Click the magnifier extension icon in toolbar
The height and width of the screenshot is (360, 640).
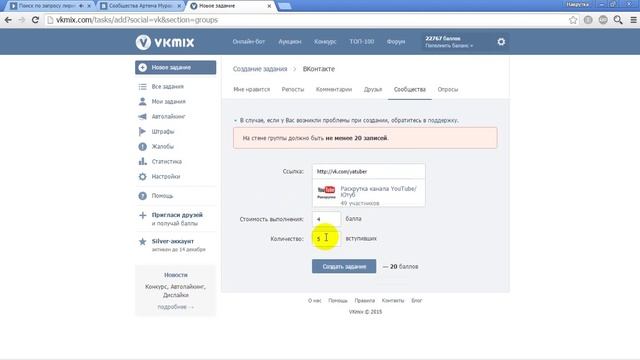(618, 20)
